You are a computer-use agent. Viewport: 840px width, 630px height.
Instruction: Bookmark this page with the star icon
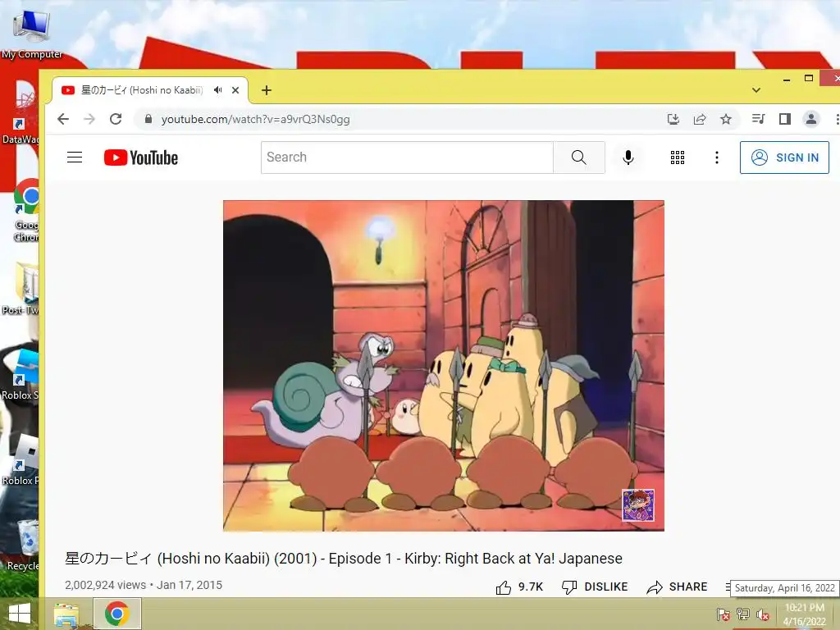(726, 119)
